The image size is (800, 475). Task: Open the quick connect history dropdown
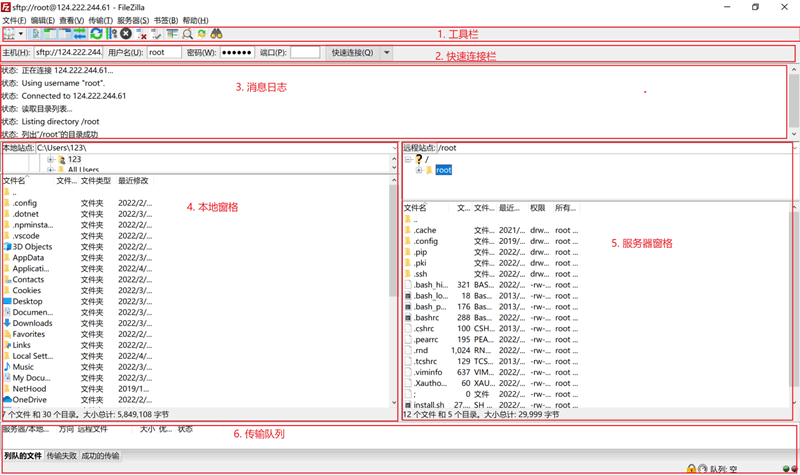(387, 52)
